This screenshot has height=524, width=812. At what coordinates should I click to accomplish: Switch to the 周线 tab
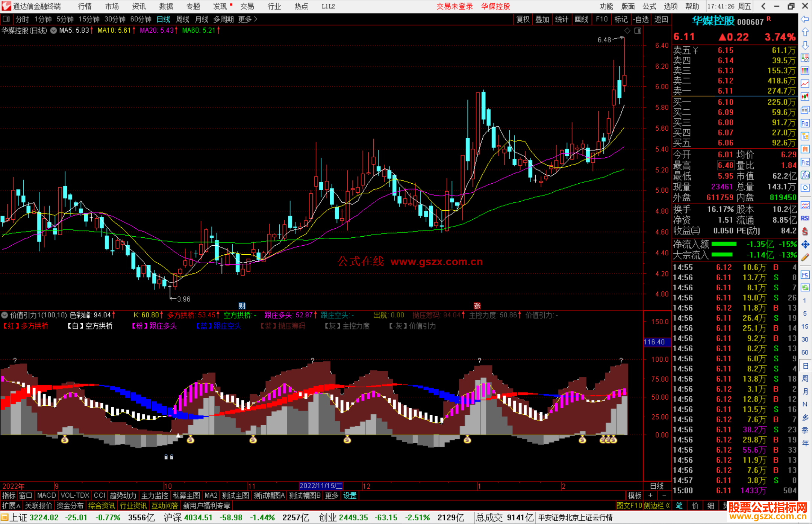[x=183, y=19]
